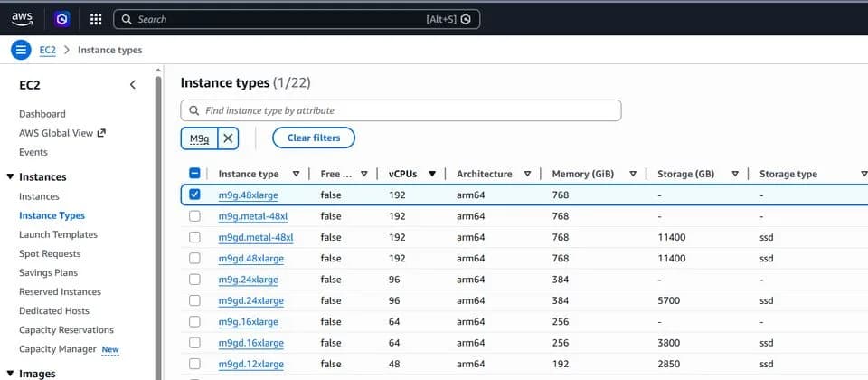Screen dimensions: 868x380
Task: Sort by the Architecture column arrow
Action: point(527,174)
